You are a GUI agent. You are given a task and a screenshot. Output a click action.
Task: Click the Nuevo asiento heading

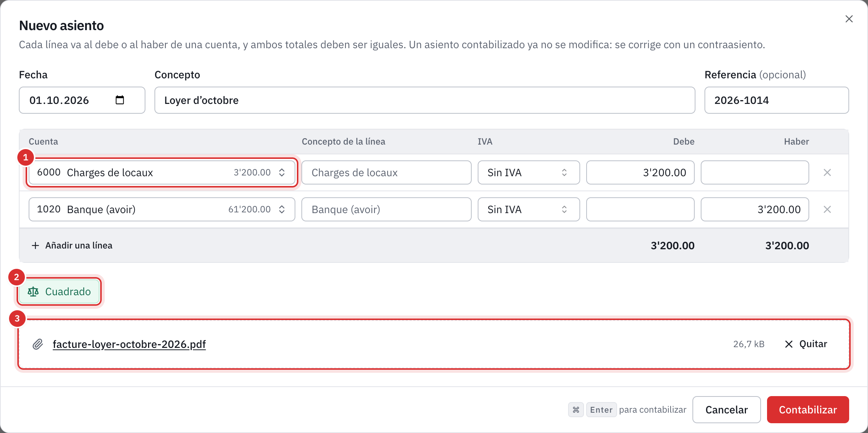[61, 26]
